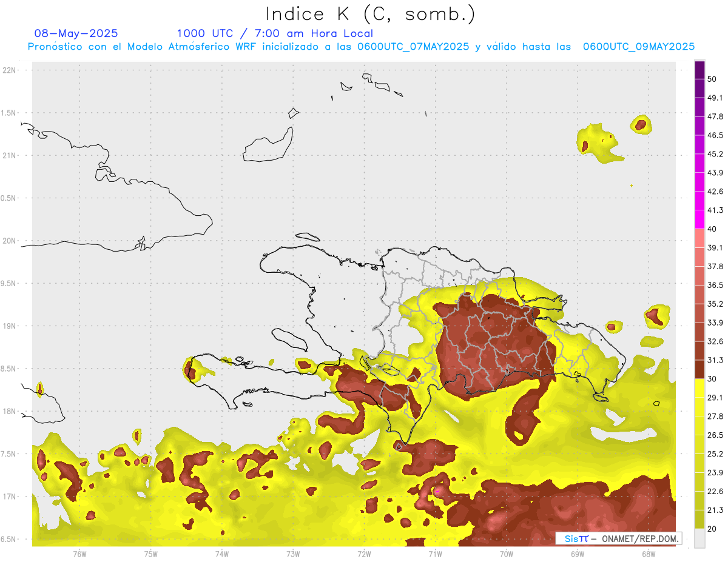Click the '0600UTC_07MAY2025' initialization time
The height and width of the screenshot is (562, 728).
[x=413, y=47]
